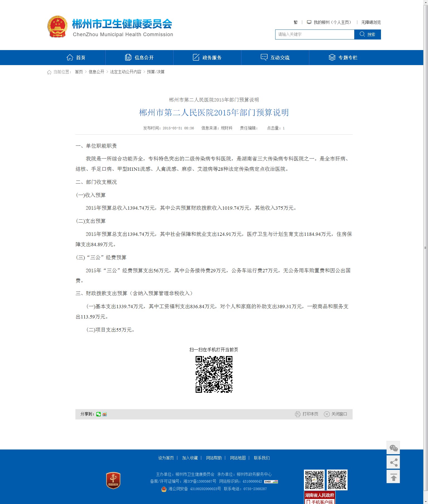Screen dimensions: 428x504
Task: Click the 党政机关 red badge icon
Action: click(x=113, y=481)
